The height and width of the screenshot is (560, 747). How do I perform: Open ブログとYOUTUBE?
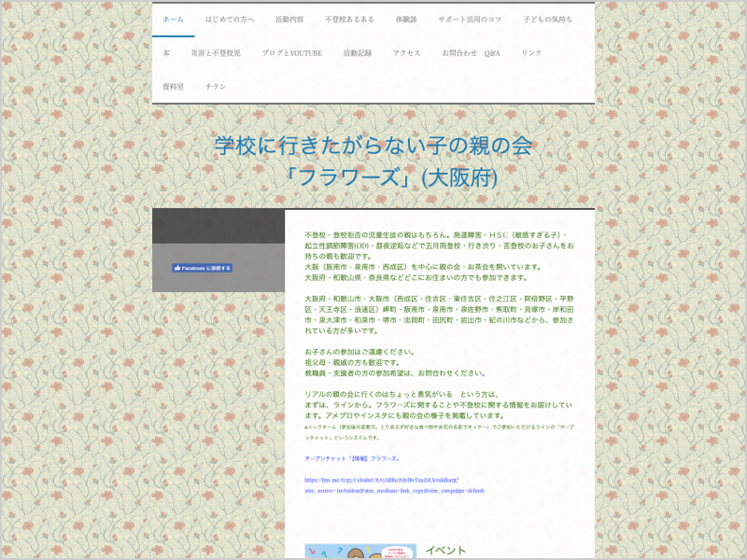click(x=293, y=53)
